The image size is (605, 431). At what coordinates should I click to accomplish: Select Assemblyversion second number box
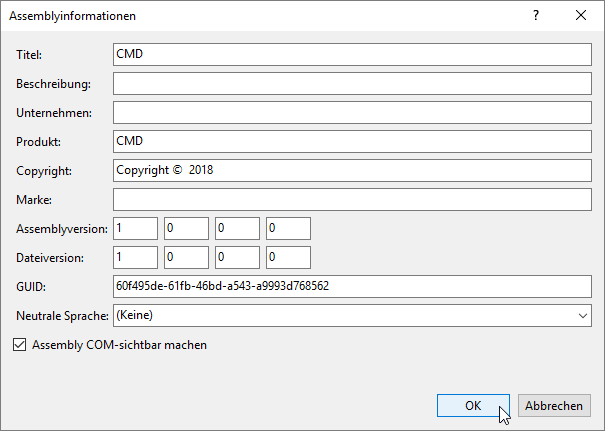coord(186,228)
